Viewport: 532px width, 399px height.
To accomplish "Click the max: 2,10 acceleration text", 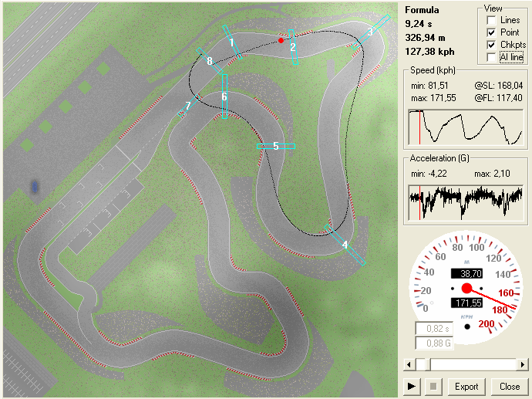I will pyautogui.click(x=492, y=174).
